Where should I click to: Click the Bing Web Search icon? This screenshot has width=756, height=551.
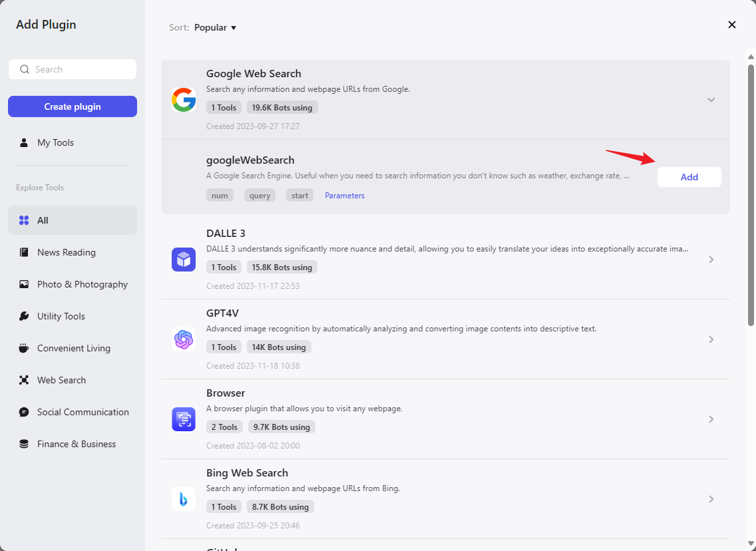point(184,499)
